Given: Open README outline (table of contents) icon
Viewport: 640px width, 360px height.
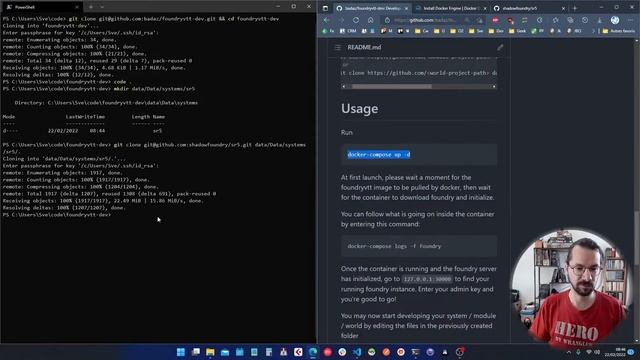Looking at the screenshot, I should point(338,47).
